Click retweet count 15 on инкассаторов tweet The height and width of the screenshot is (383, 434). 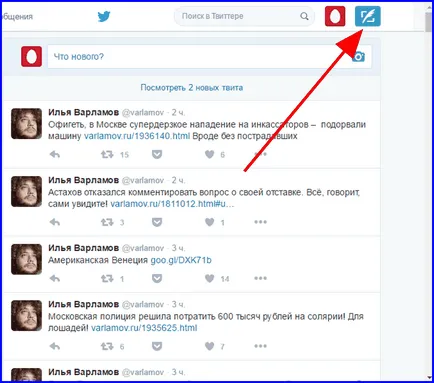[124, 155]
